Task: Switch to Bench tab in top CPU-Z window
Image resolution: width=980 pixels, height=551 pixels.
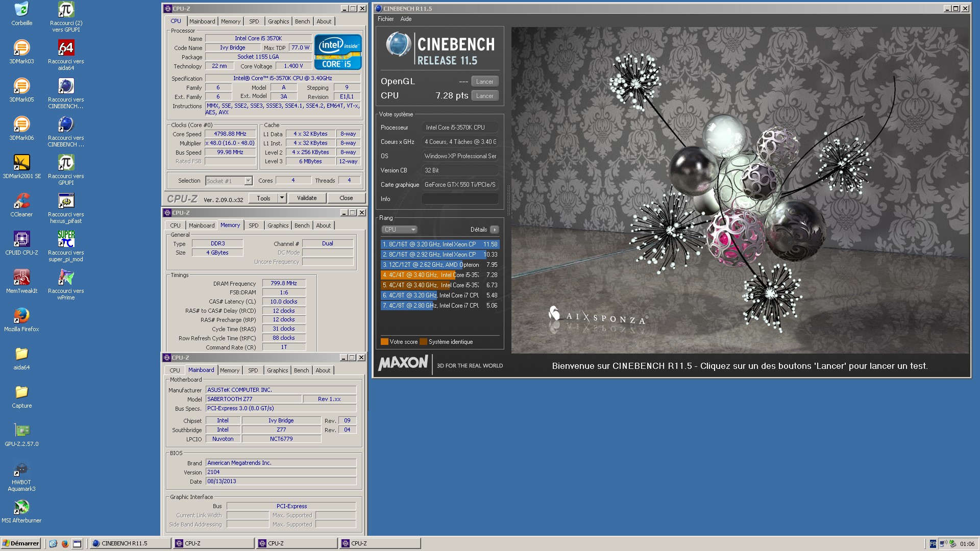Action: [302, 21]
